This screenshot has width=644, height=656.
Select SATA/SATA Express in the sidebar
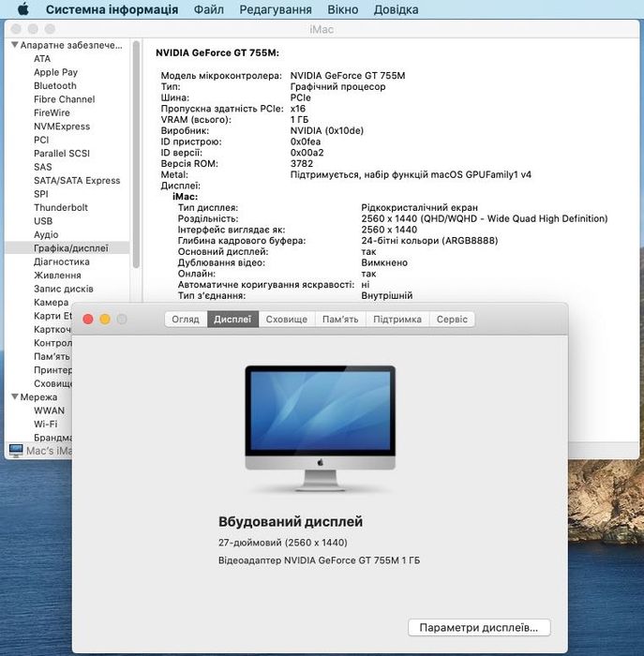(x=77, y=180)
